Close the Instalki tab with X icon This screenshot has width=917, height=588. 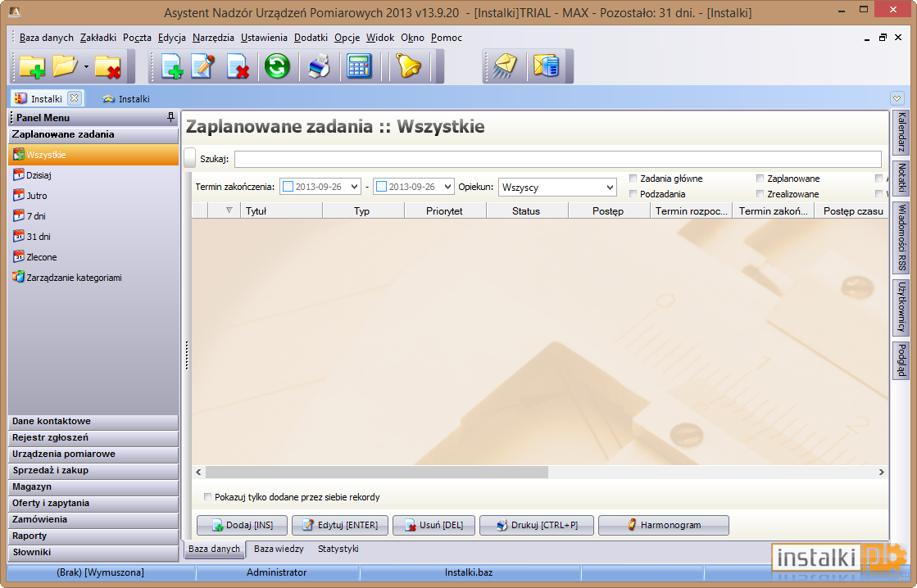coord(74,98)
